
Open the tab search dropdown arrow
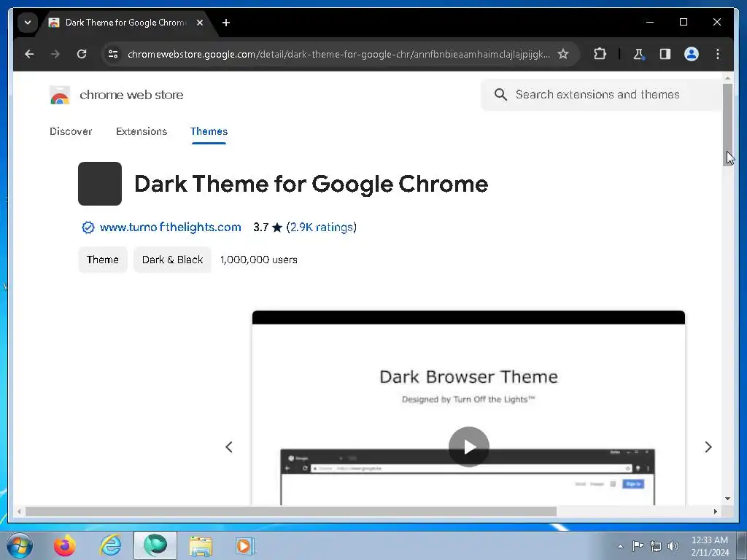pos(28,23)
